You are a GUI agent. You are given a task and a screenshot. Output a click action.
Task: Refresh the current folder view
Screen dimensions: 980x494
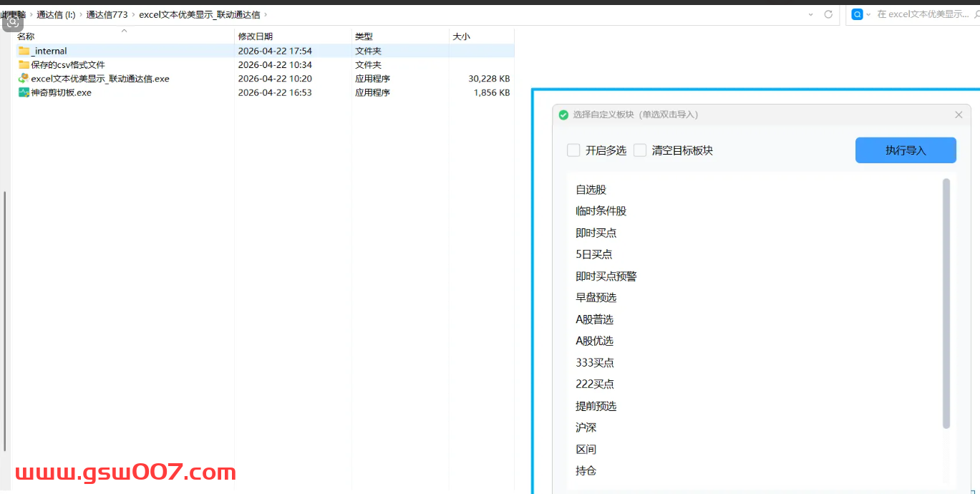[x=828, y=14]
